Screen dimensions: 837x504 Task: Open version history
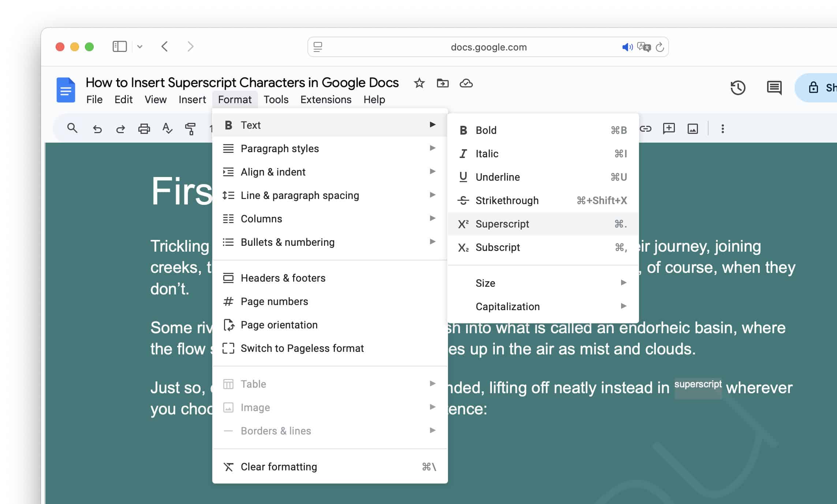pos(738,88)
